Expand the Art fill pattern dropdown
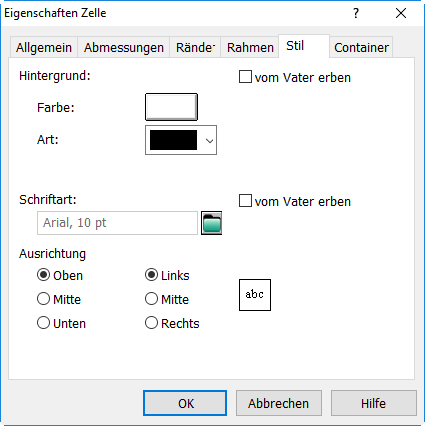The width and height of the screenshot is (425, 426). [x=181, y=140]
